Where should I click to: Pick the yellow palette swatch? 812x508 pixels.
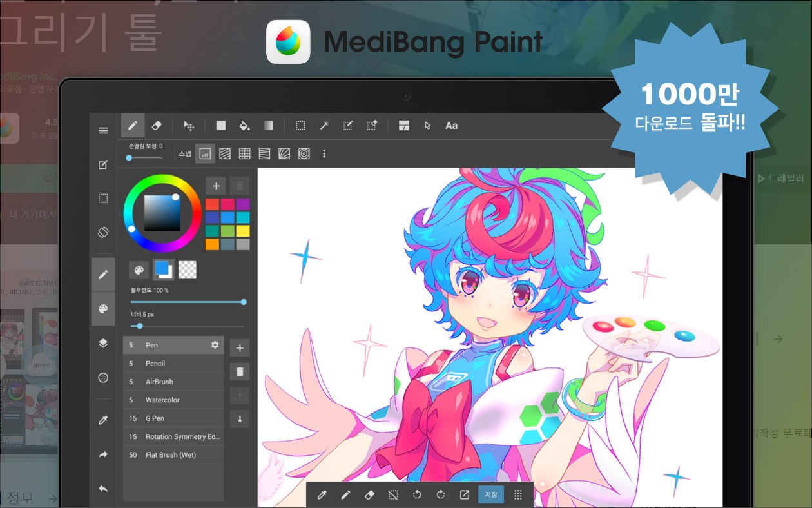(243, 231)
